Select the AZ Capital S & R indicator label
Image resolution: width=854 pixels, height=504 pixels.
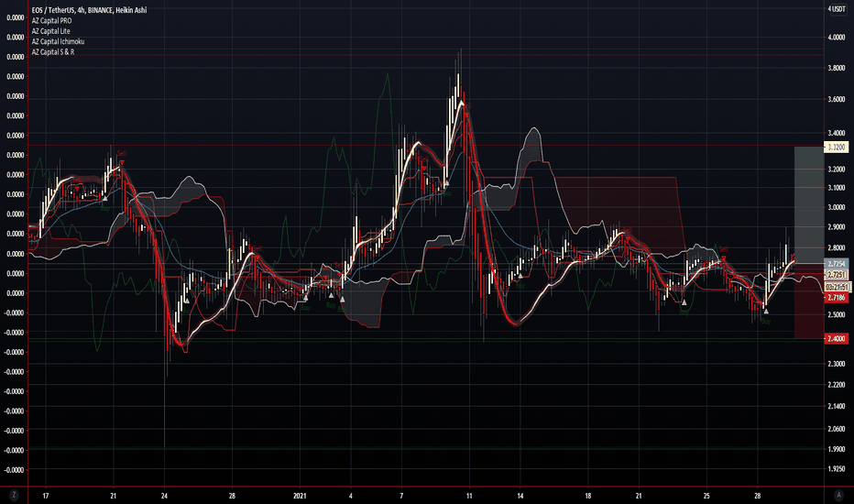[x=53, y=51]
